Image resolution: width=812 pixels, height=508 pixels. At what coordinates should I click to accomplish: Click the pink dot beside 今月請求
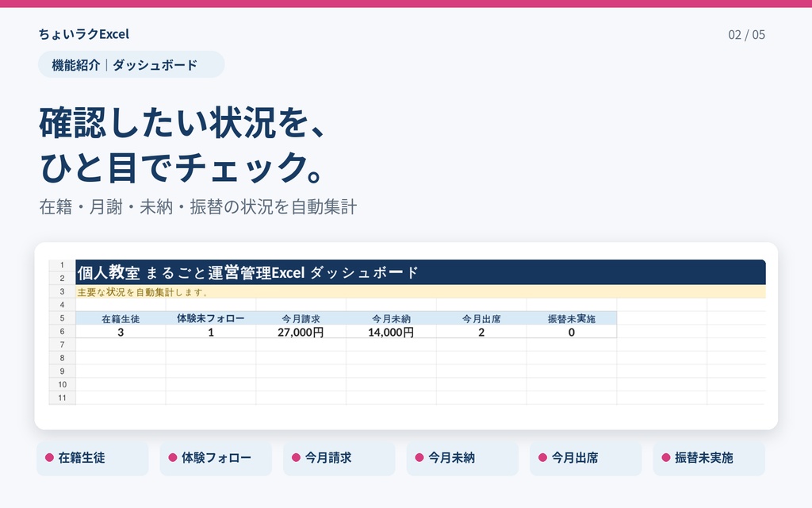pyautogui.click(x=297, y=458)
